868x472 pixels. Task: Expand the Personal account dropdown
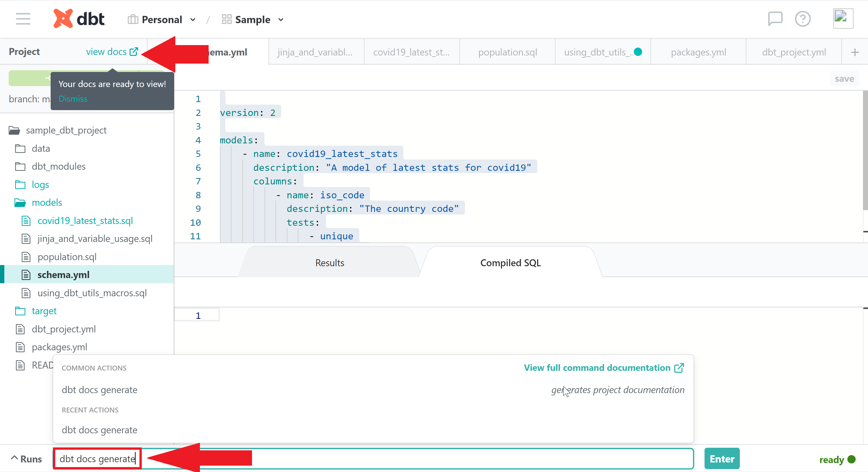click(x=162, y=20)
